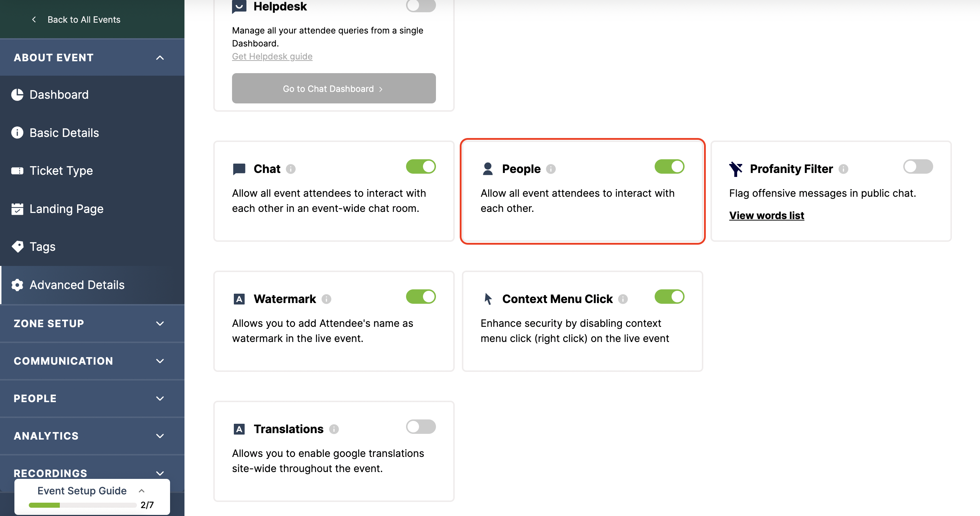The height and width of the screenshot is (516, 980).
Task: Click the Context Menu Click info icon
Action: click(623, 299)
